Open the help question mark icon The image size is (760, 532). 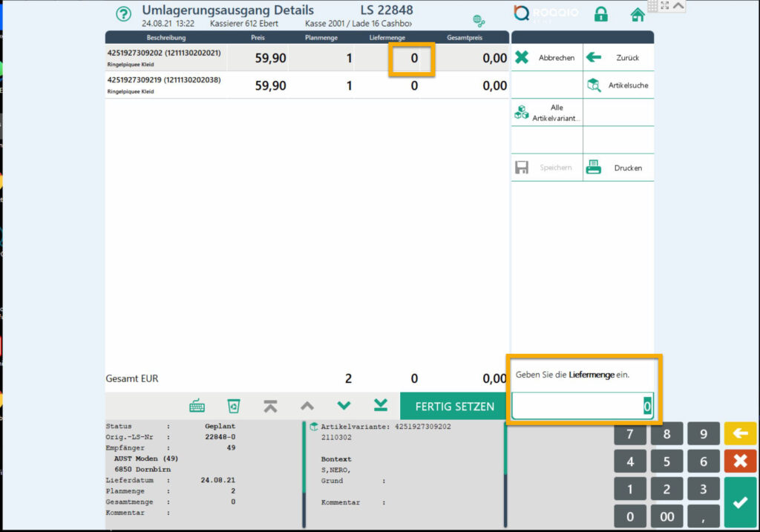[124, 14]
